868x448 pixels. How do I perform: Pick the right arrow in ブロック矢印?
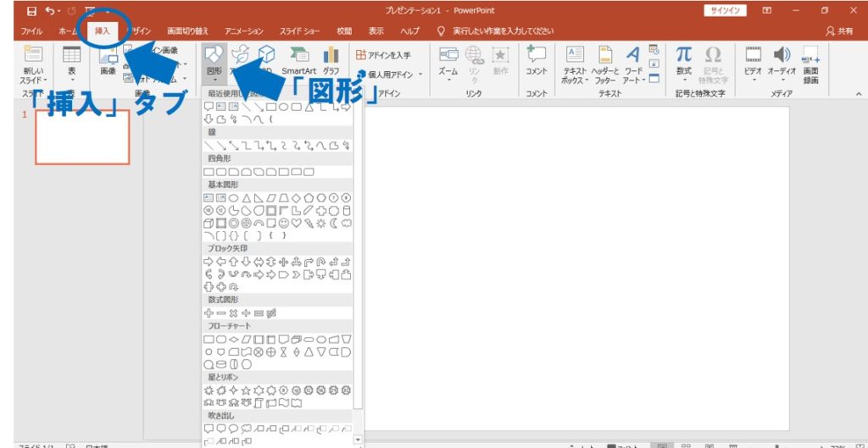(x=209, y=262)
